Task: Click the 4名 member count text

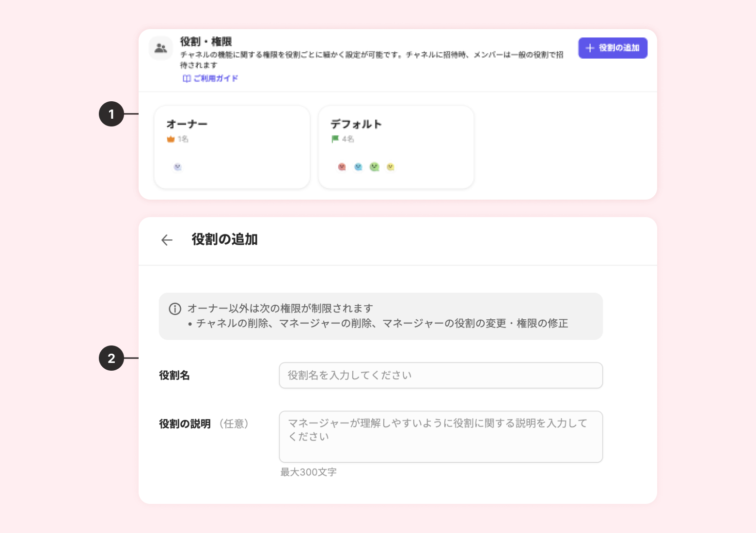Action: pyautogui.click(x=348, y=139)
